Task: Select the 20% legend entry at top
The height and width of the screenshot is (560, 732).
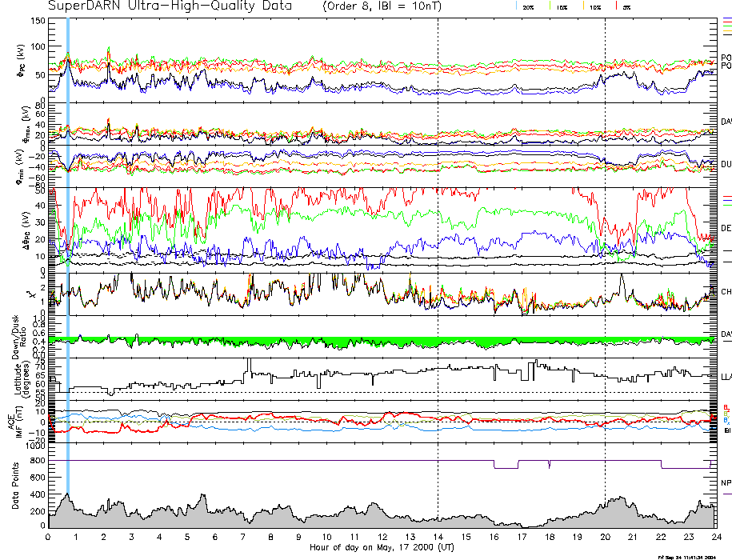Action: [528, 6]
